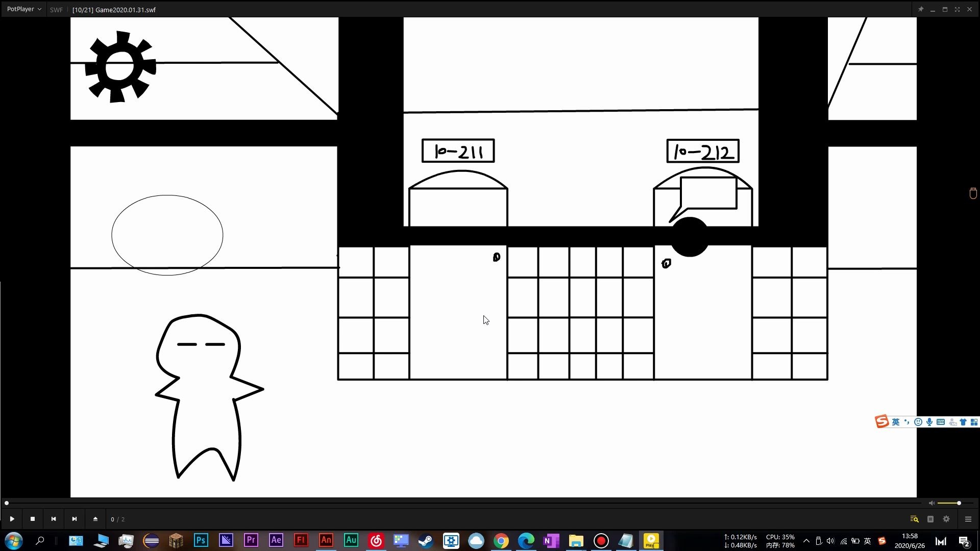Viewport: 980px width, 551px height.
Task: Switch to fullscreen mode icon
Action: [x=957, y=9]
